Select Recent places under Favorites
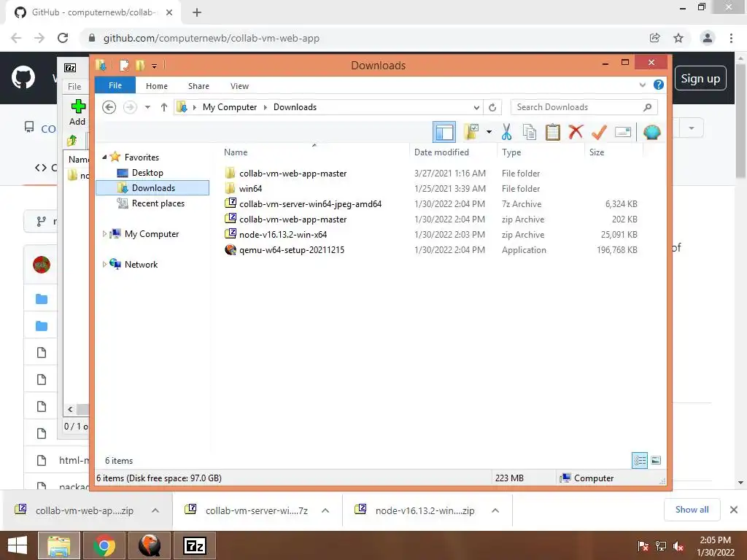Image resolution: width=747 pixels, height=560 pixels. [158, 203]
